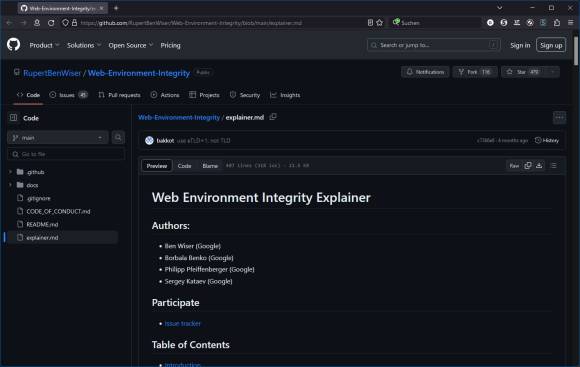Focus the Go to file input
The width and height of the screenshot is (580, 367).
(x=66, y=154)
